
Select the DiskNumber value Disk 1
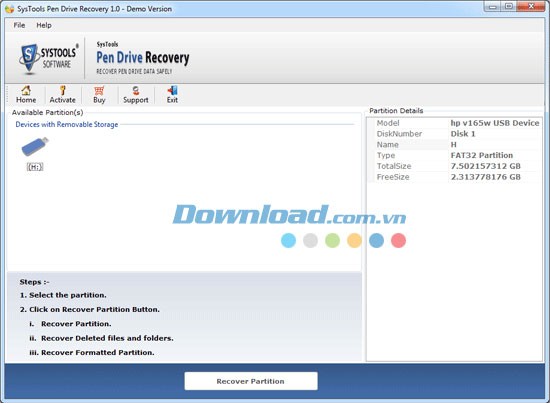[463, 134]
